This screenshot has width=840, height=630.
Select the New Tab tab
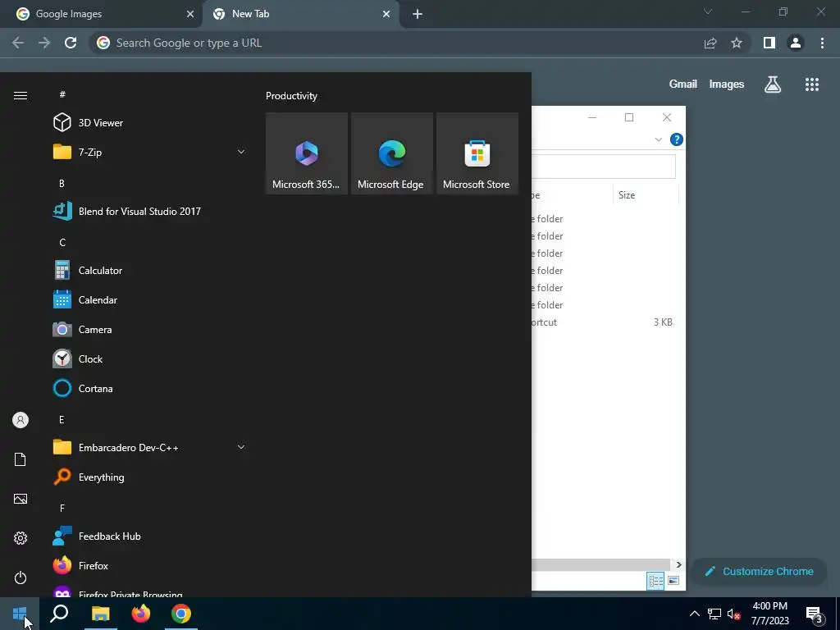299,14
